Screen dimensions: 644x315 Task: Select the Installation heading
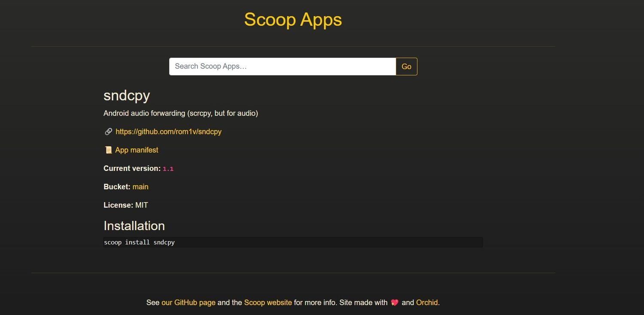(x=134, y=226)
